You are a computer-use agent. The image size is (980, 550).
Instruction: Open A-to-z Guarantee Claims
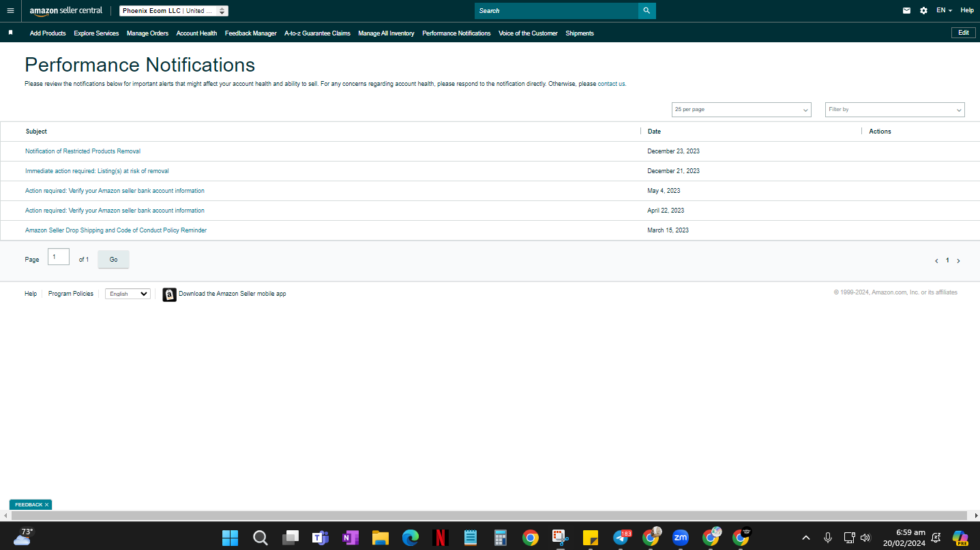coord(317,33)
